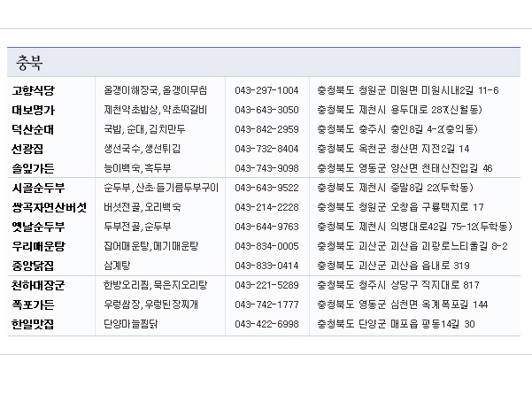Select restaurant name 폭포가든
Image resolution: width=532 pixels, height=401 pixels.
[33, 305]
